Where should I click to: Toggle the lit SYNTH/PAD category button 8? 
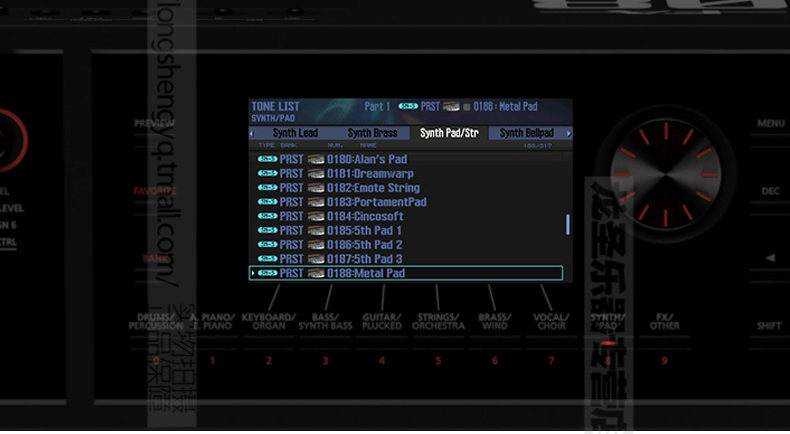click(608, 338)
